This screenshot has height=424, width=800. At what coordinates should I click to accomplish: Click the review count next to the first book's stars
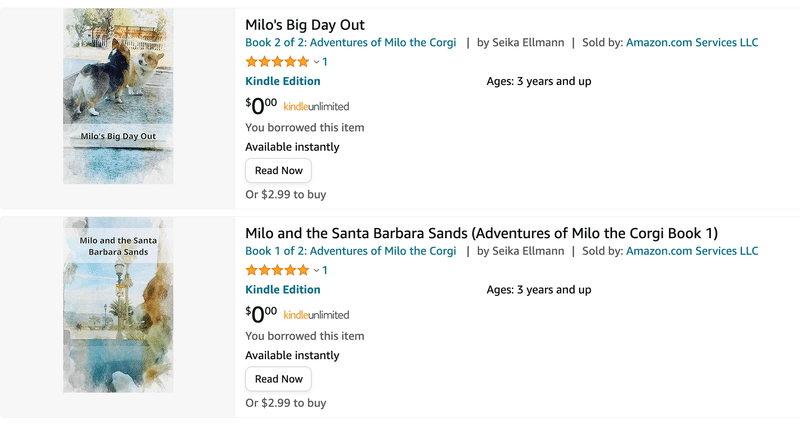point(325,62)
